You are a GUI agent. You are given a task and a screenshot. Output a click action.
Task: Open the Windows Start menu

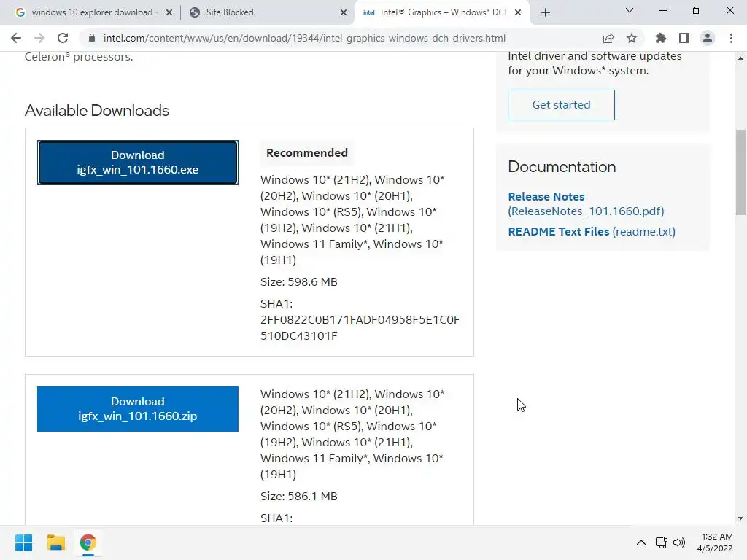pyautogui.click(x=23, y=542)
